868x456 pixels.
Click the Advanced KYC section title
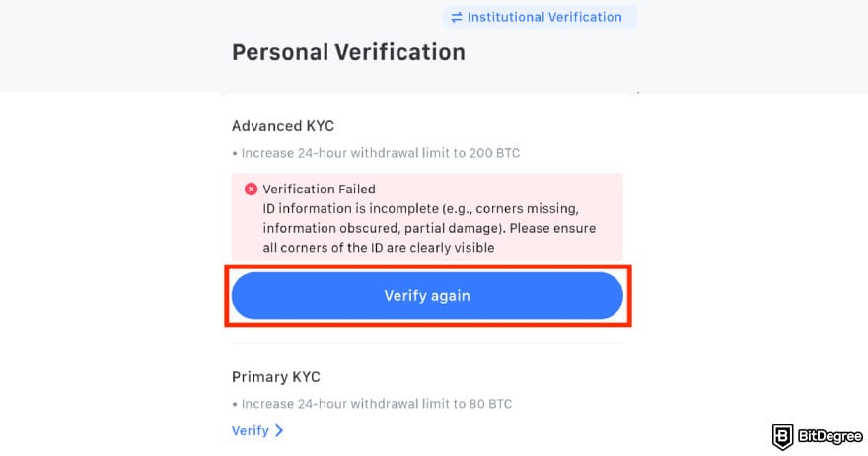(x=283, y=126)
